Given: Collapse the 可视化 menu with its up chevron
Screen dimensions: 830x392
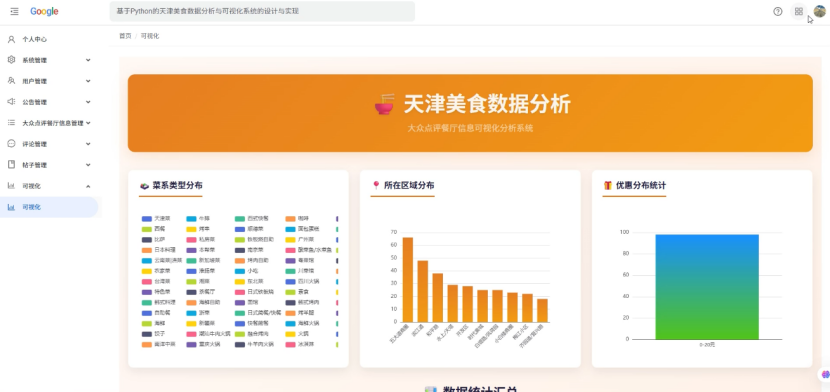Looking at the screenshot, I should tap(88, 186).
